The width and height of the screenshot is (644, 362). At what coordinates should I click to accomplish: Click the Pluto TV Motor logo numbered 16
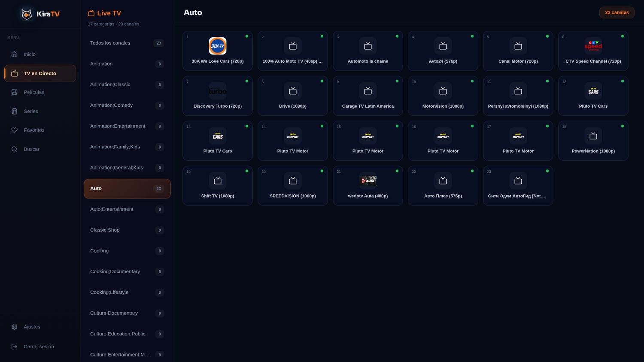[443, 136]
